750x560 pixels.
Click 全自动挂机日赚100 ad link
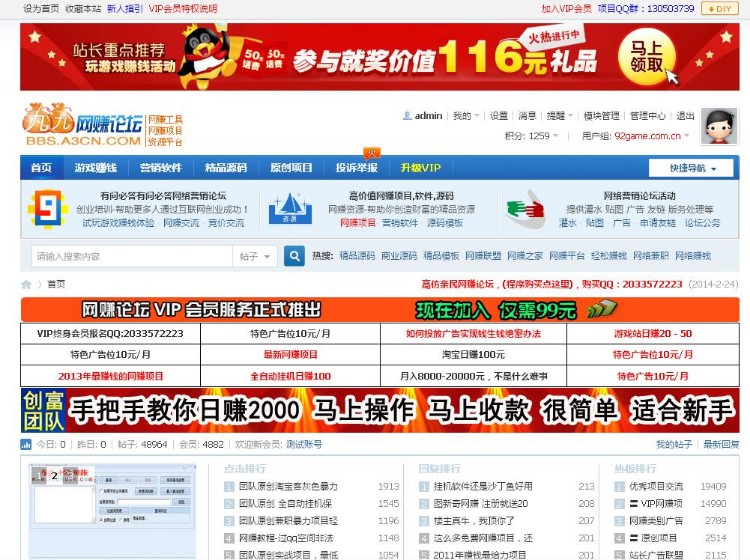point(290,376)
